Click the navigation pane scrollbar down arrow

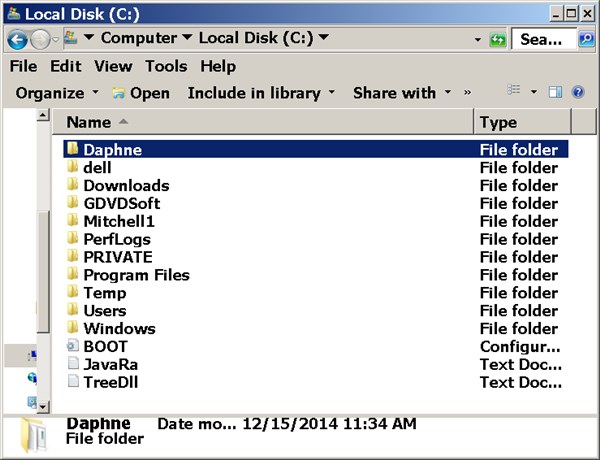point(43,406)
